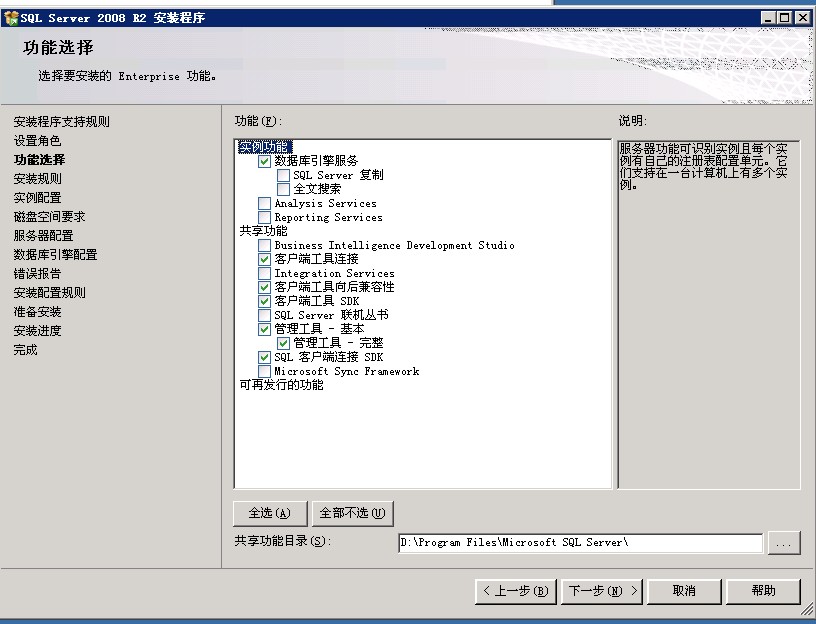The height and width of the screenshot is (624, 816).
Task: Open 帮助 button
Action: click(x=763, y=591)
